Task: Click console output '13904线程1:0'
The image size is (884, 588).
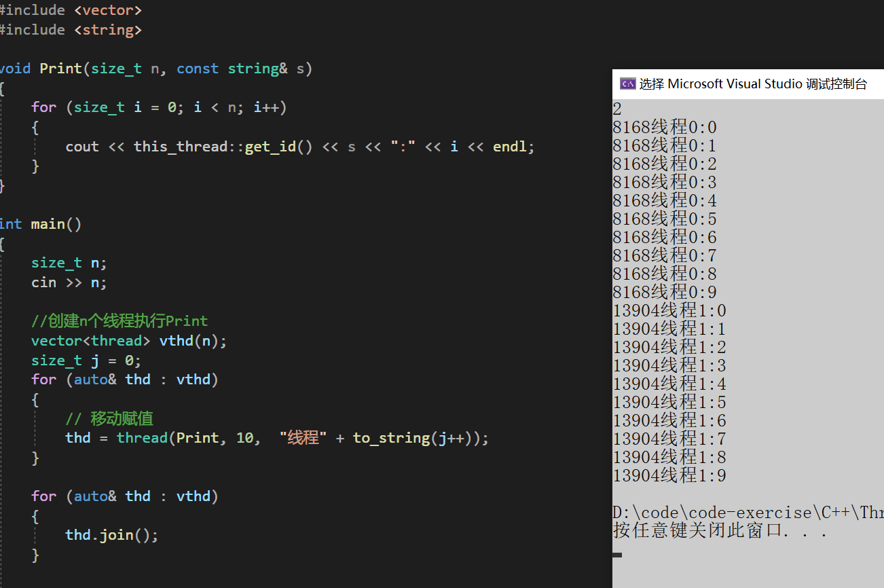Action: (x=669, y=311)
